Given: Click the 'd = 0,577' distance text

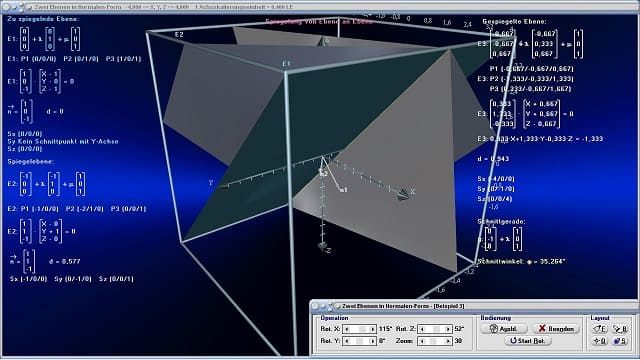Looking at the screenshot, I should pyautogui.click(x=64, y=261).
